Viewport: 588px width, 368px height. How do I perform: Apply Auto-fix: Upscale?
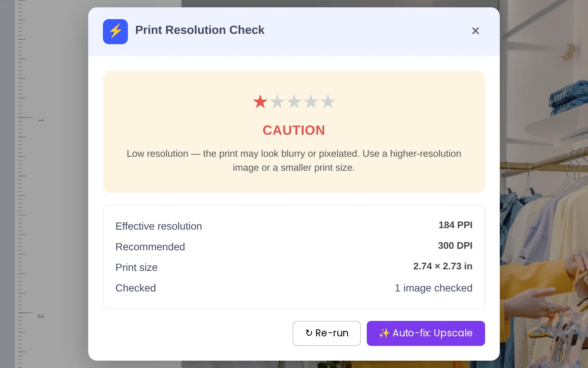[x=426, y=333]
